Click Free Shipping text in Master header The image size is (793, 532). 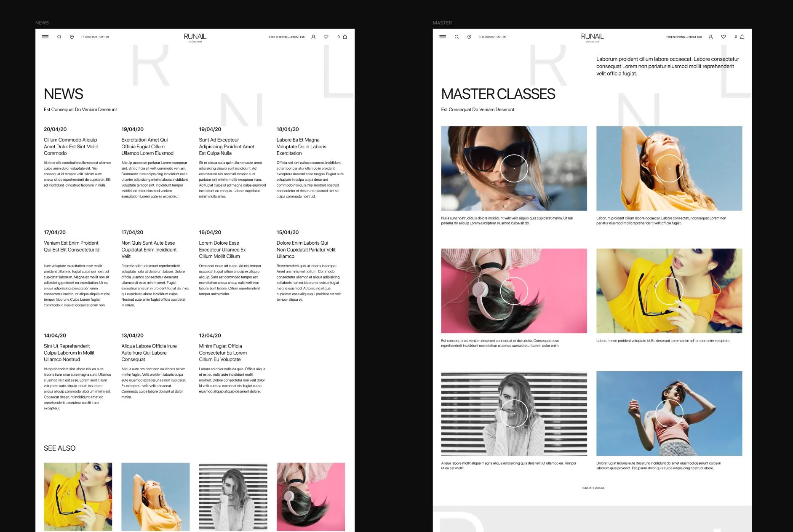pos(684,37)
